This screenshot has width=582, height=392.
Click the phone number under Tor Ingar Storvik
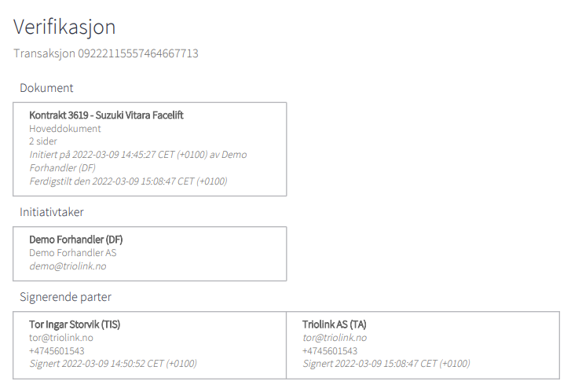point(57,351)
